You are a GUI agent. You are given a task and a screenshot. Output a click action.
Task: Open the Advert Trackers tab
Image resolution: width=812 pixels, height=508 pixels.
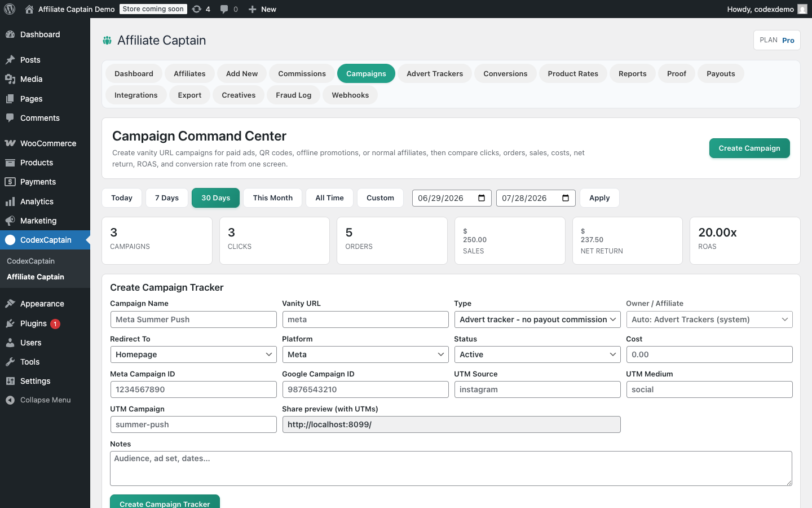click(435, 73)
